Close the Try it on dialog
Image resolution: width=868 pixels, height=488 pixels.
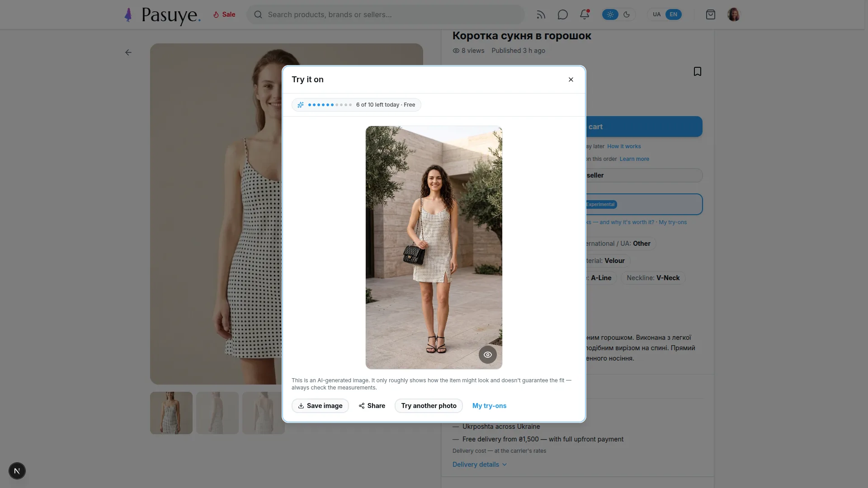[x=571, y=80]
